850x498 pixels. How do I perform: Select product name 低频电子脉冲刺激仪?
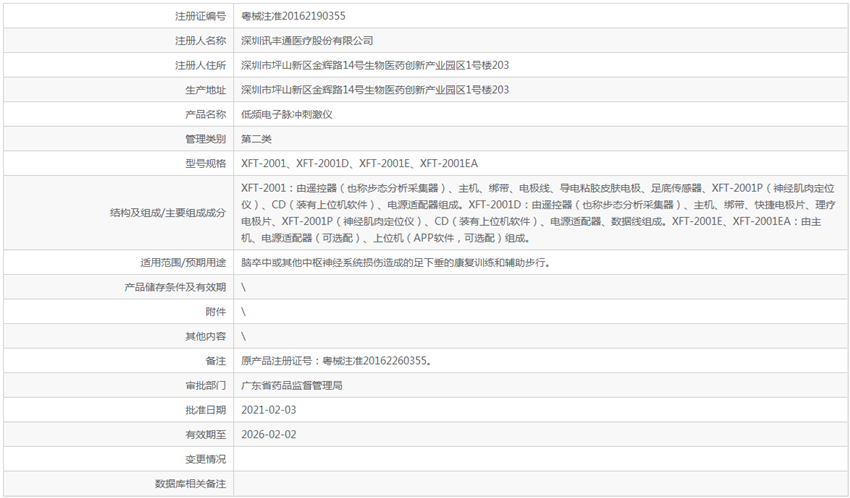(x=287, y=114)
